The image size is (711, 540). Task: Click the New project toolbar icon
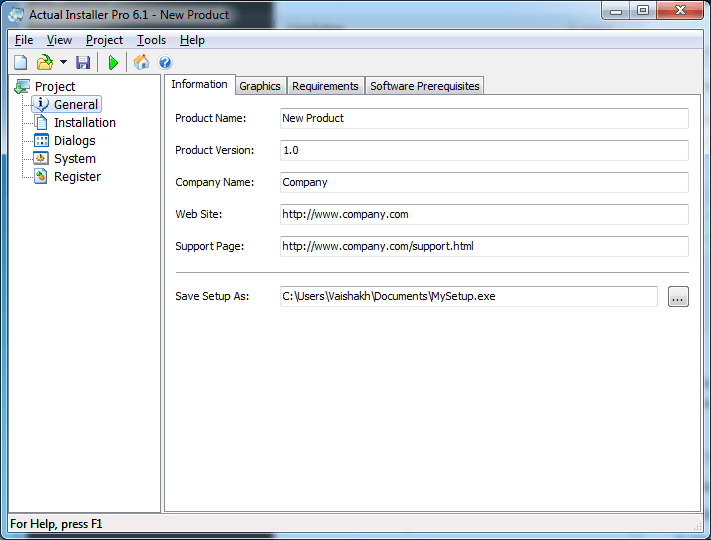point(20,62)
